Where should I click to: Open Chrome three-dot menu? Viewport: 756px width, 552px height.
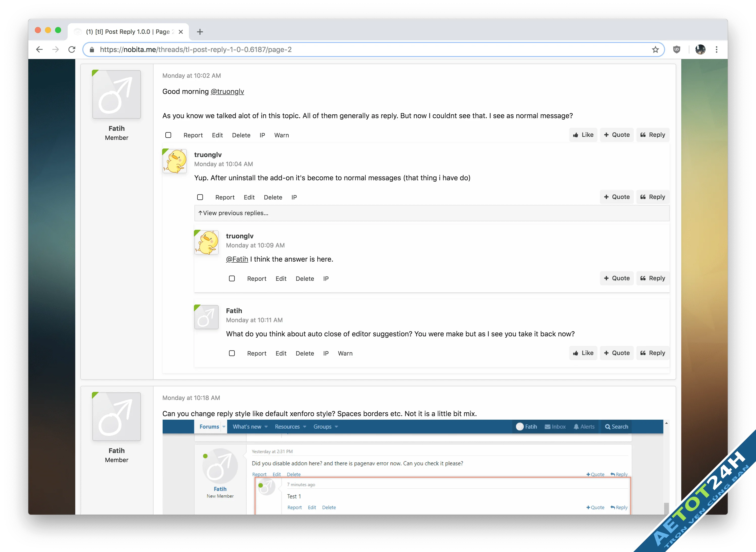(x=716, y=49)
